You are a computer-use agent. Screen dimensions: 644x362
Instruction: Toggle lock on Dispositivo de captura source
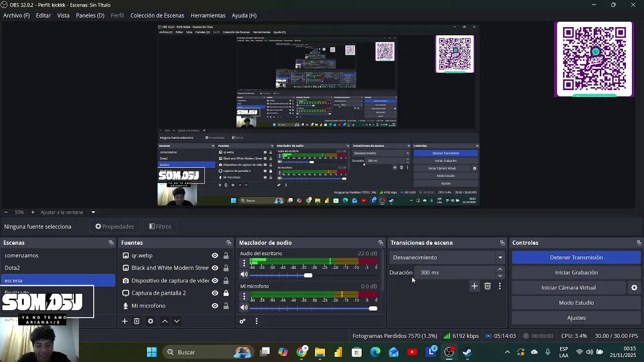[226, 281]
